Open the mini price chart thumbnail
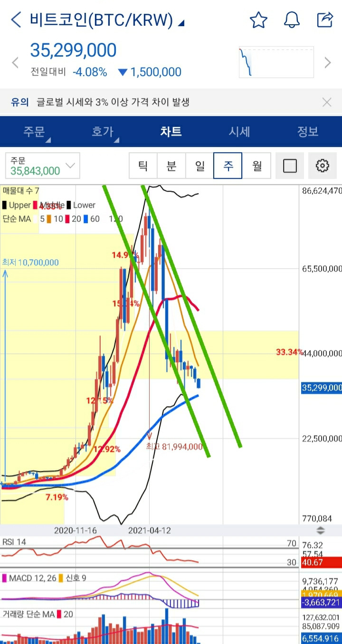Screen dimensions: 342x644 (276, 62)
